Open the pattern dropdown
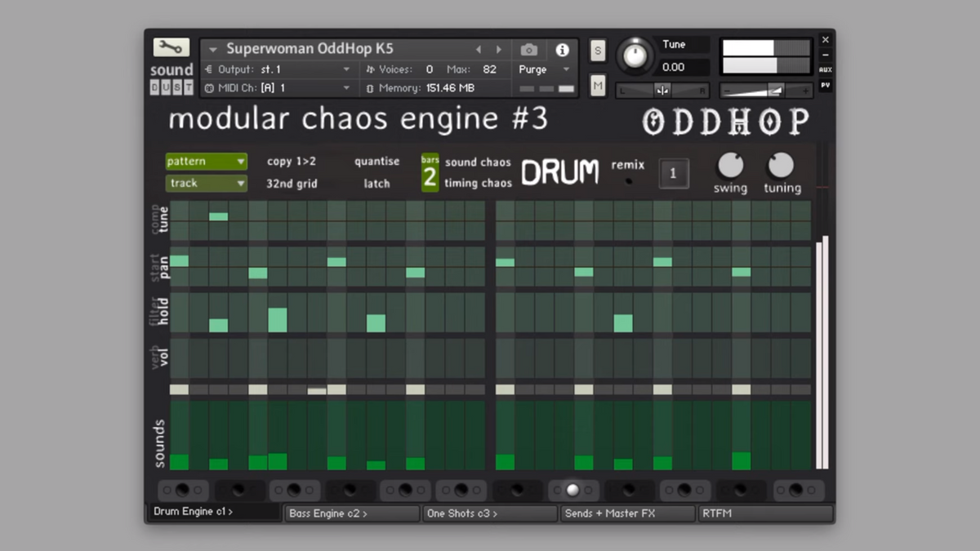This screenshot has height=551, width=980. click(x=206, y=162)
